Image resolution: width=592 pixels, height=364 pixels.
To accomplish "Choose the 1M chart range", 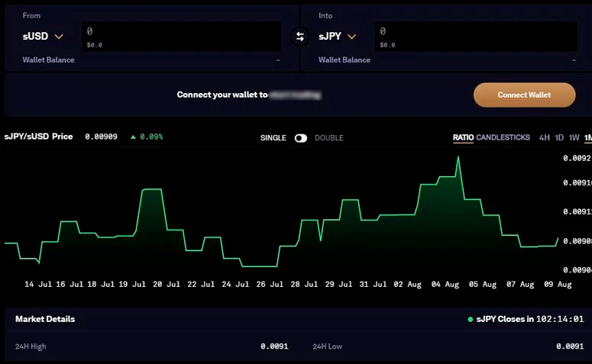I will [587, 137].
